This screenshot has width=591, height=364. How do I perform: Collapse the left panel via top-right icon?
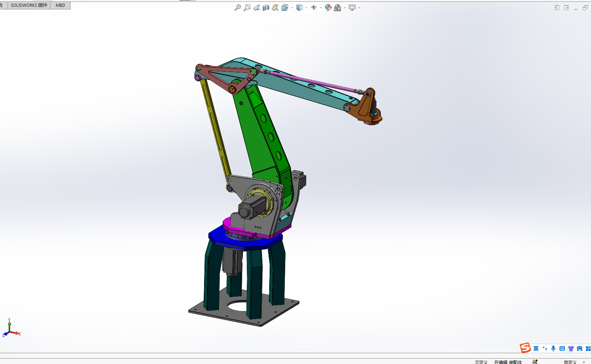pos(557,8)
